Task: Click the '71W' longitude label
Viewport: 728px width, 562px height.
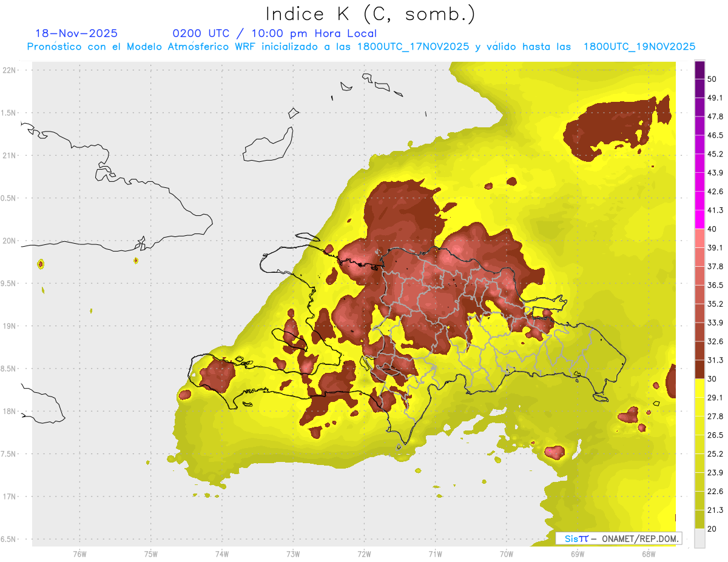Action: coord(435,554)
